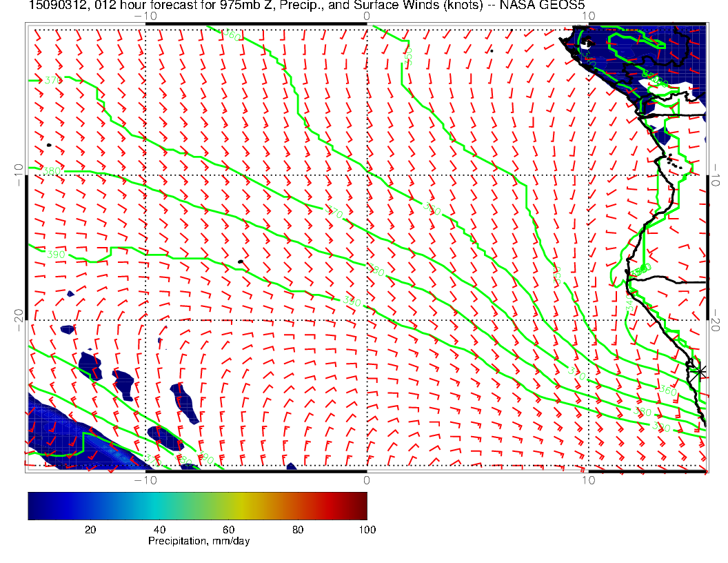Viewport: 728px width, 563px height.
Task: Click the bottom axis longitude label 10
Action: click(587, 480)
